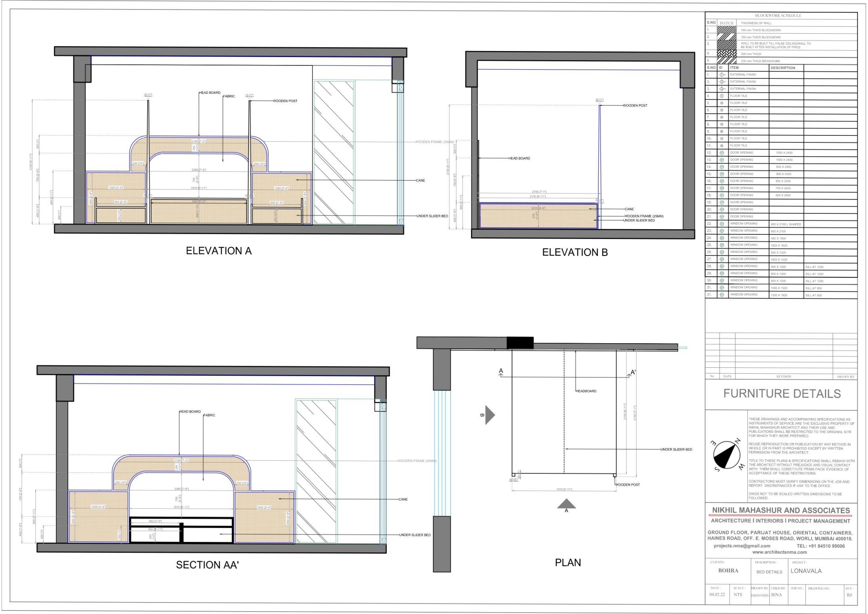Click the view direction A triangle below plan
The width and height of the screenshot is (868, 614).
pos(566,504)
